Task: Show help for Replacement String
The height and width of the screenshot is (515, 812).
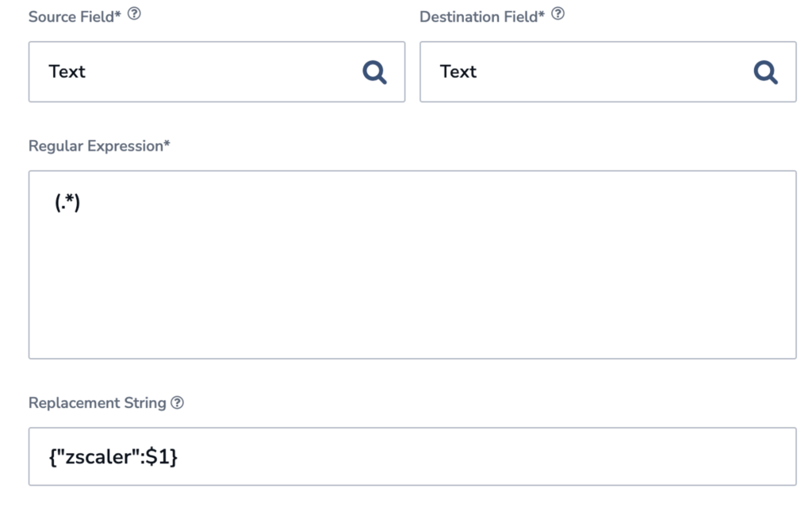Action: (177, 402)
